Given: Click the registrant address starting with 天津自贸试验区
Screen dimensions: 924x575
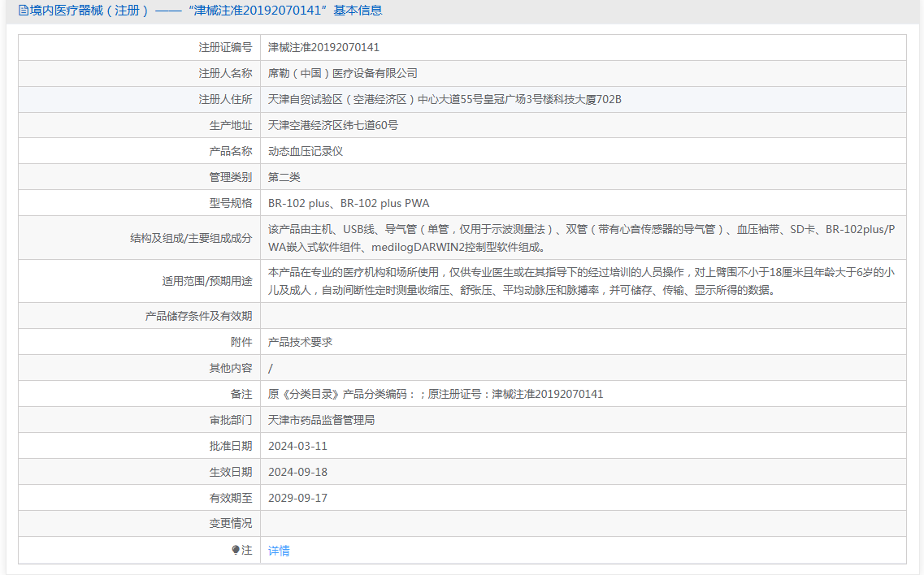Looking at the screenshot, I should click(445, 99).
